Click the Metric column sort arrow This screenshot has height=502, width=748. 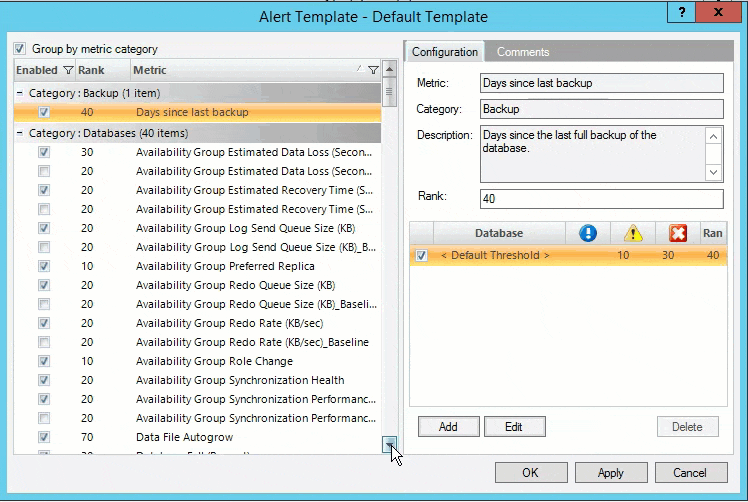pos(359,69)
